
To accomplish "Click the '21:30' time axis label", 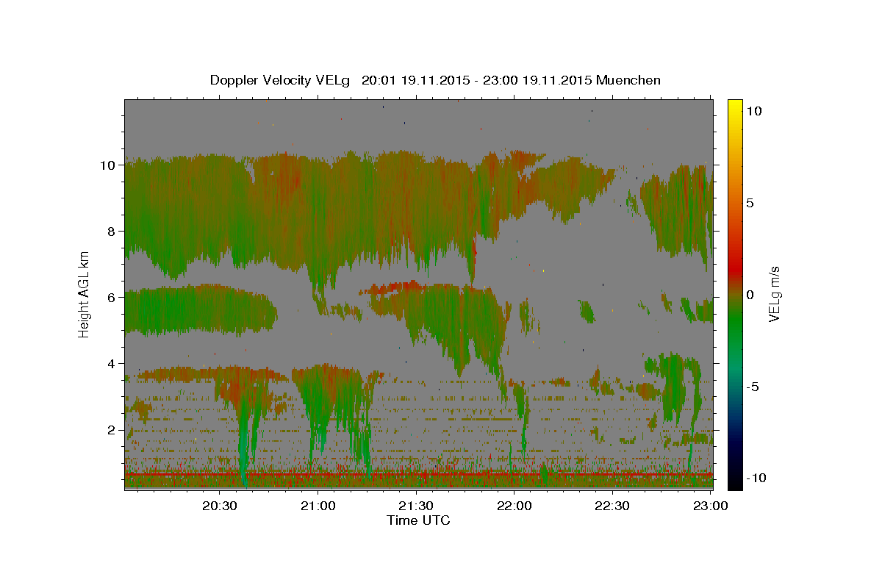I will coord(416,506).
